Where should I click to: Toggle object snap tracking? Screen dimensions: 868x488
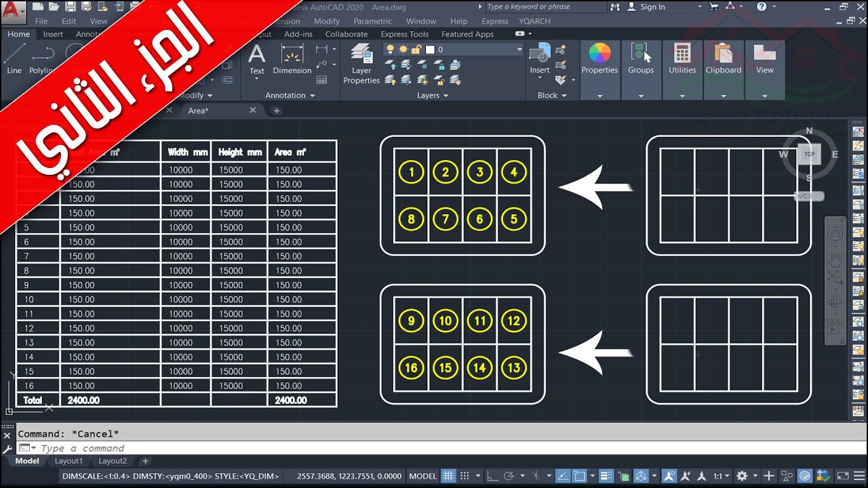563,476
